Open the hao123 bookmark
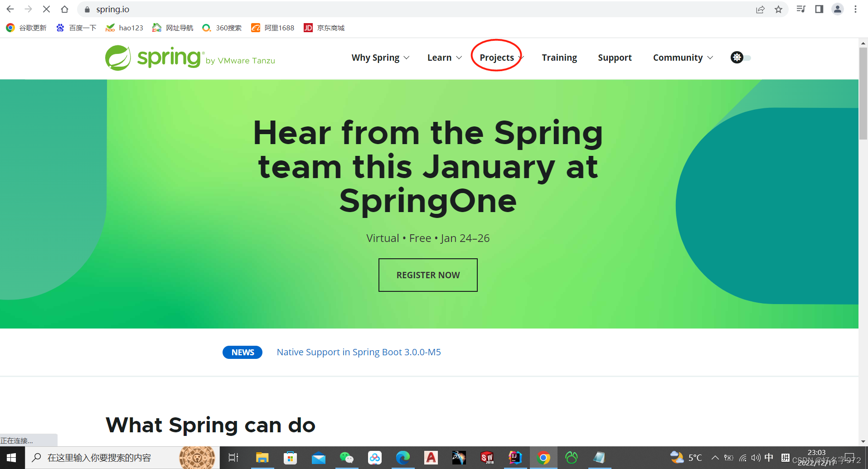Image resolution: width=868 pixels, height=469 pixels. point(124,28)
